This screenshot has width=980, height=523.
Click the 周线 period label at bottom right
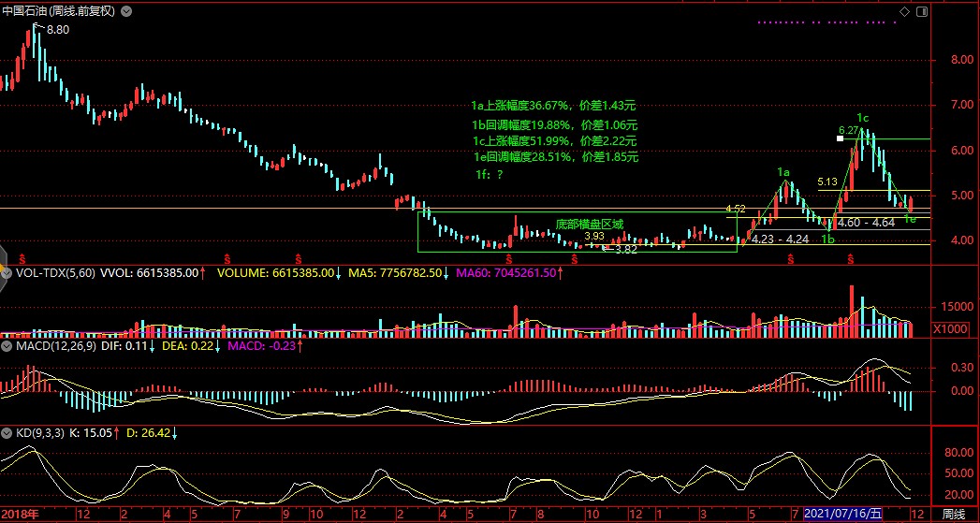[x=955, y=514]
